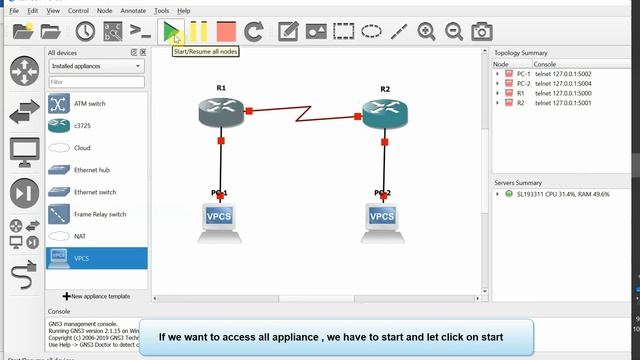Select the add a link cable tool
The width and height of the screenshot is (640, 360).
pos(24,275)
